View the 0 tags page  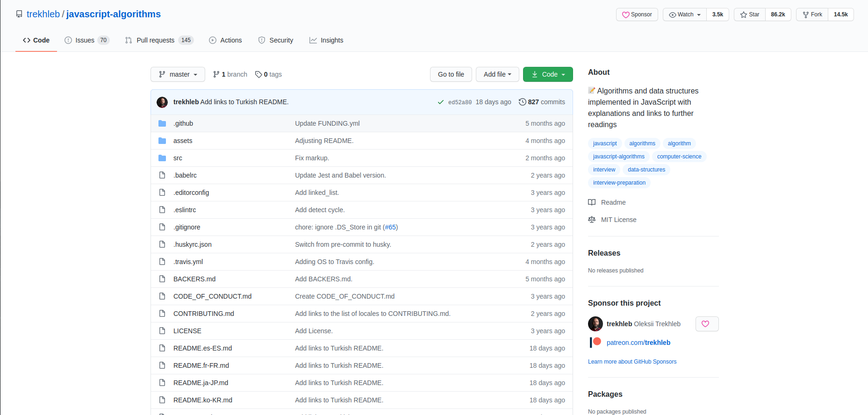click(x=269, y=74)
